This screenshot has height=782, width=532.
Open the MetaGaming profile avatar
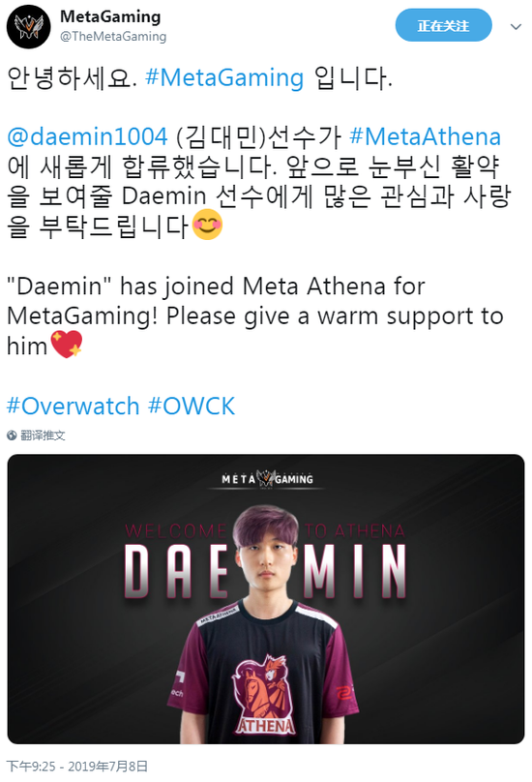pos(28,26)
